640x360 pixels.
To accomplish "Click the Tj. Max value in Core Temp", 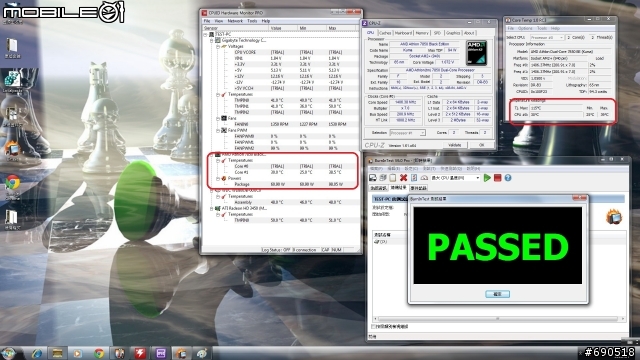I will pyautogui.click(x=556, y=108).
